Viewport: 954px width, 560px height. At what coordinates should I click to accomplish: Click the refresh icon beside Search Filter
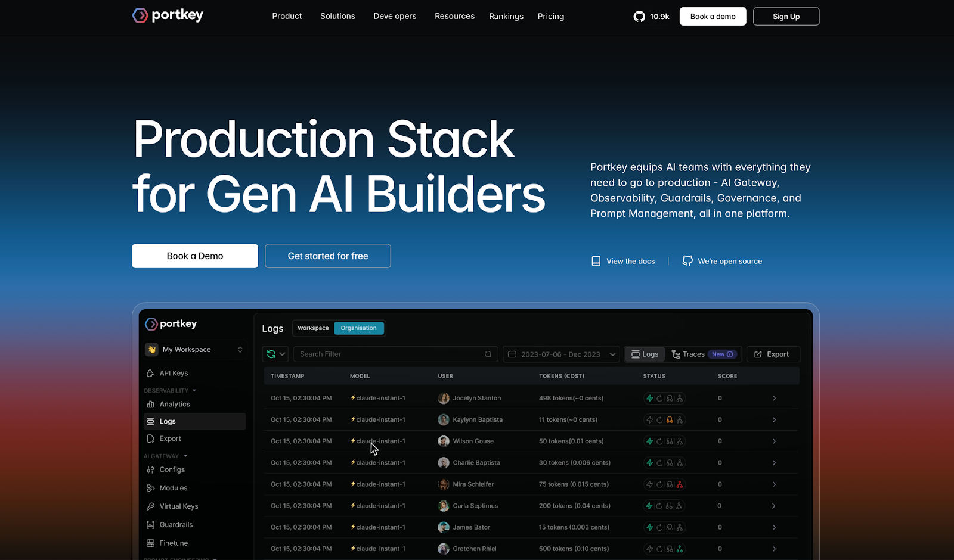(x=271, y=354)
